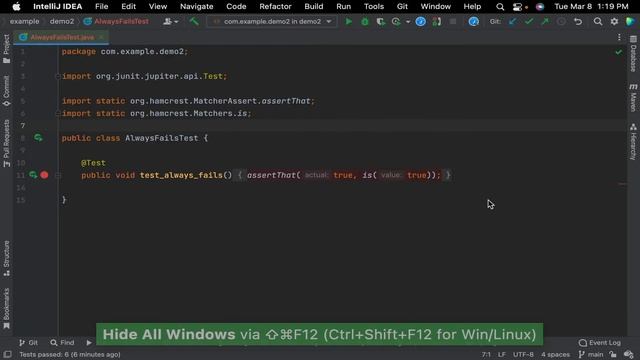Open the main Git branch widget
Image resolution: width=640 pixels, height=360 pixels.
pyautogui.click(x=591, y=354)
